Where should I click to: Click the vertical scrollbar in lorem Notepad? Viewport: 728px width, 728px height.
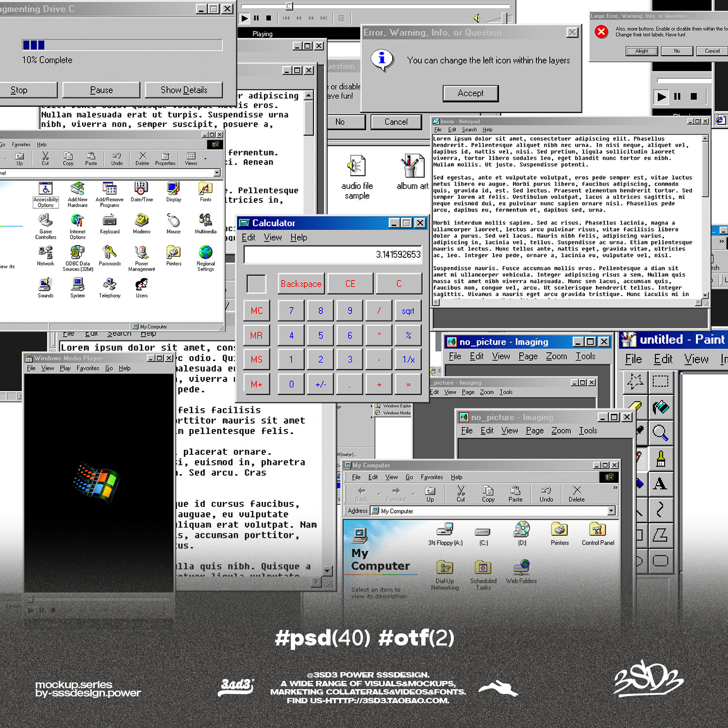[x=705, y=216]
